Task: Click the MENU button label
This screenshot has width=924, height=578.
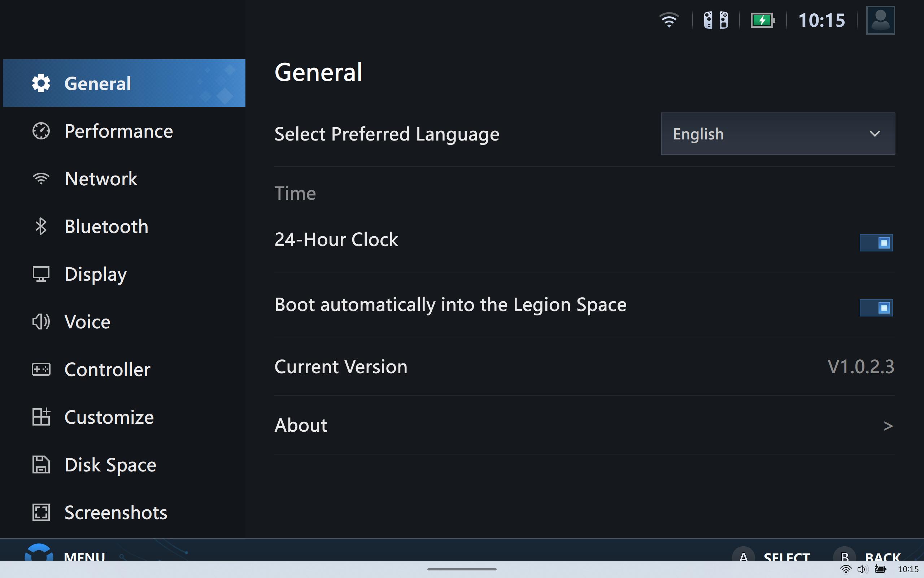Action: click(x=84, y=556)
